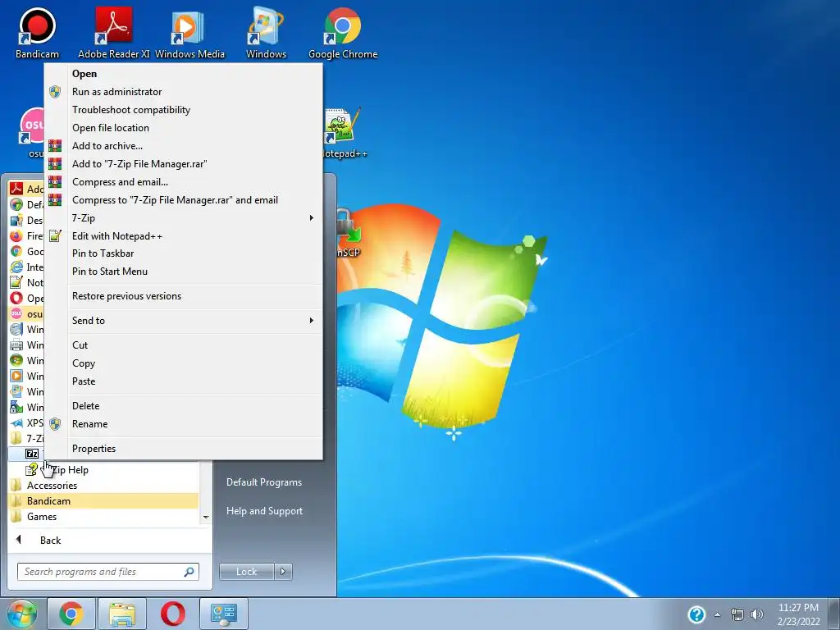Open the arrow next to Lock

[283, 572]
